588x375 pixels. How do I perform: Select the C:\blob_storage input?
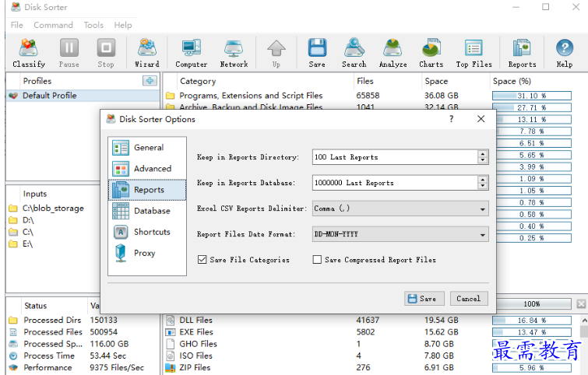tap(53, 209)
